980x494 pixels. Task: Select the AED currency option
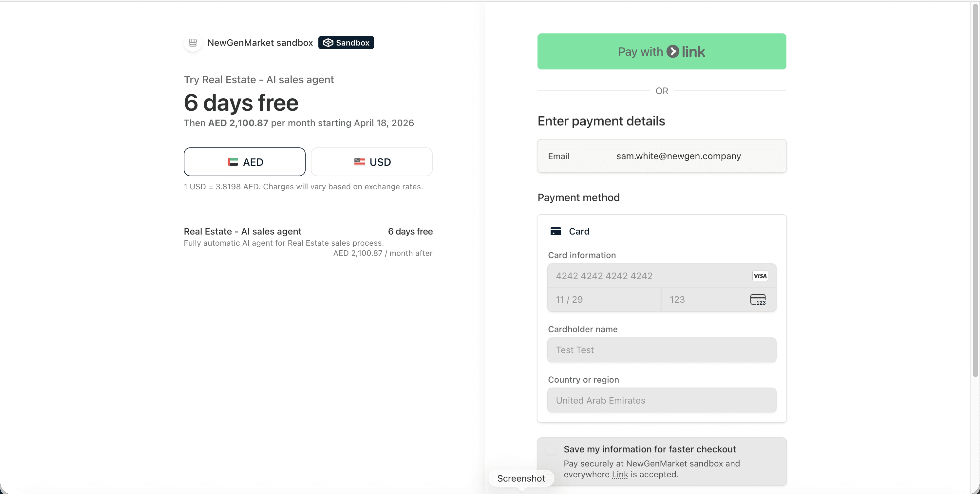244,162
